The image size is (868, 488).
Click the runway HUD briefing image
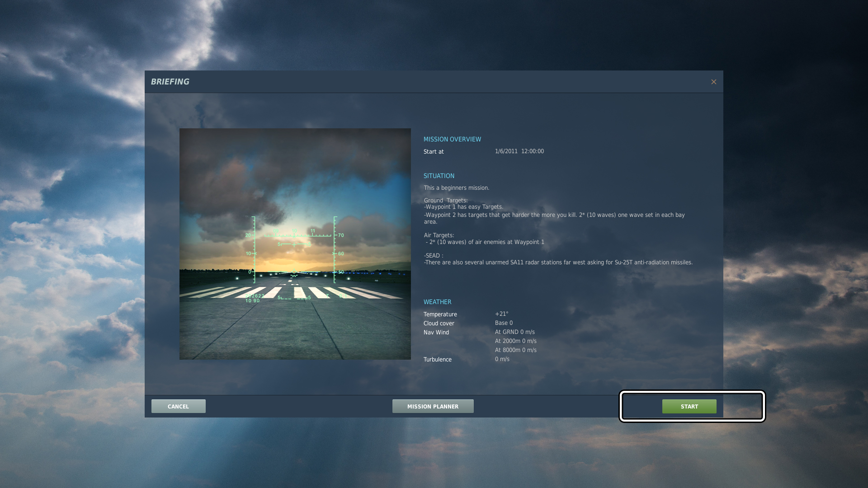tap(295, 244)
